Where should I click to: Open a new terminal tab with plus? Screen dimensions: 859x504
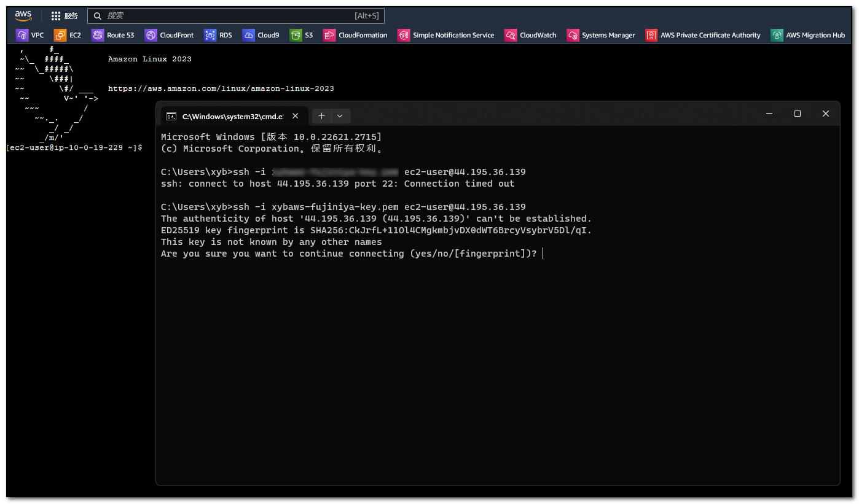321,116
